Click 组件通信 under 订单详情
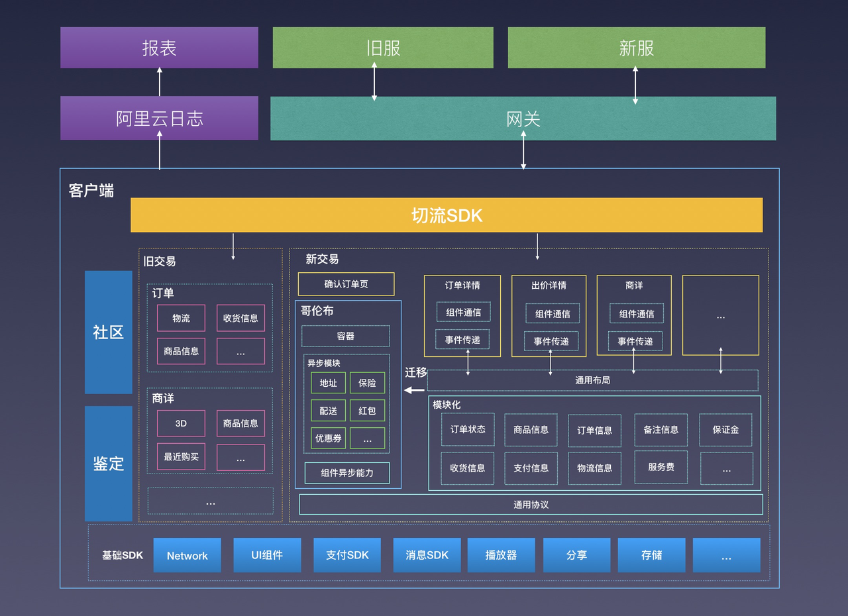This screenshot has width=848, height=616. 464,313
